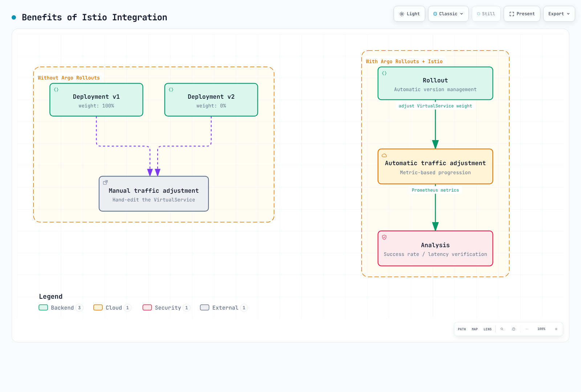Click the search magnifier icon in zoom toolbar

tap(502, 329)
